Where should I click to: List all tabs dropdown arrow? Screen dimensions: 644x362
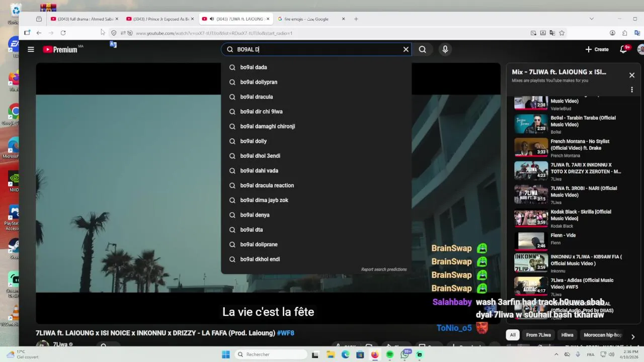(591, 19)
